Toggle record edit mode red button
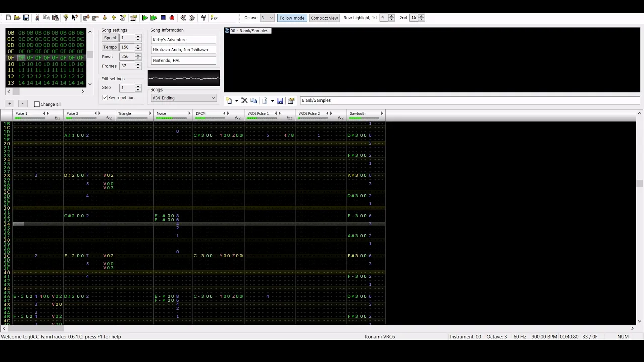The image size is (644, 362). [x=172, y=18]
